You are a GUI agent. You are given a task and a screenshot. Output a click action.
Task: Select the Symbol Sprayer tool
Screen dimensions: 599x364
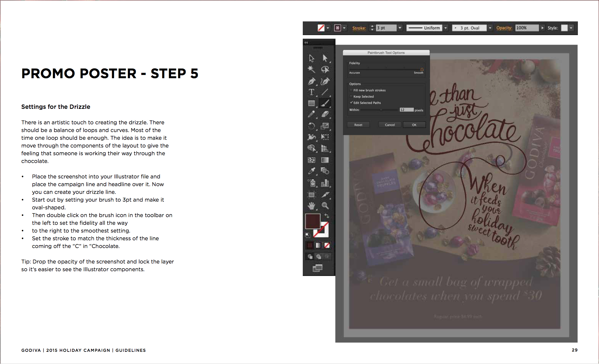(311, 183)
